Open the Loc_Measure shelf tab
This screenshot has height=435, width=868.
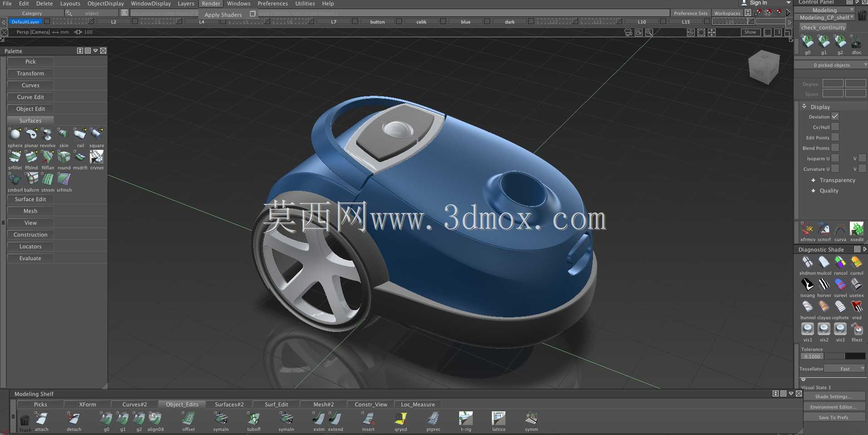[418, 404]
